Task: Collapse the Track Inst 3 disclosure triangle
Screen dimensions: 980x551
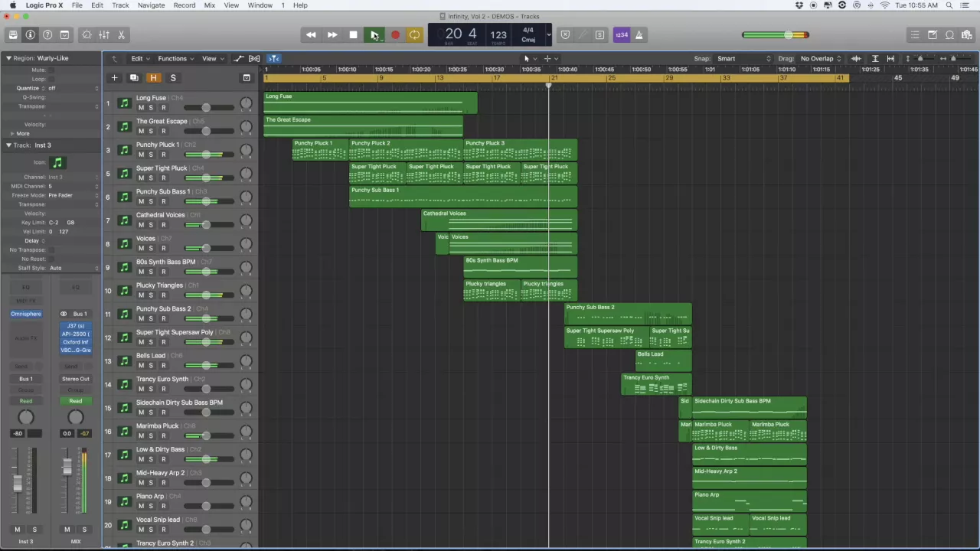Action: click(8, 145)
